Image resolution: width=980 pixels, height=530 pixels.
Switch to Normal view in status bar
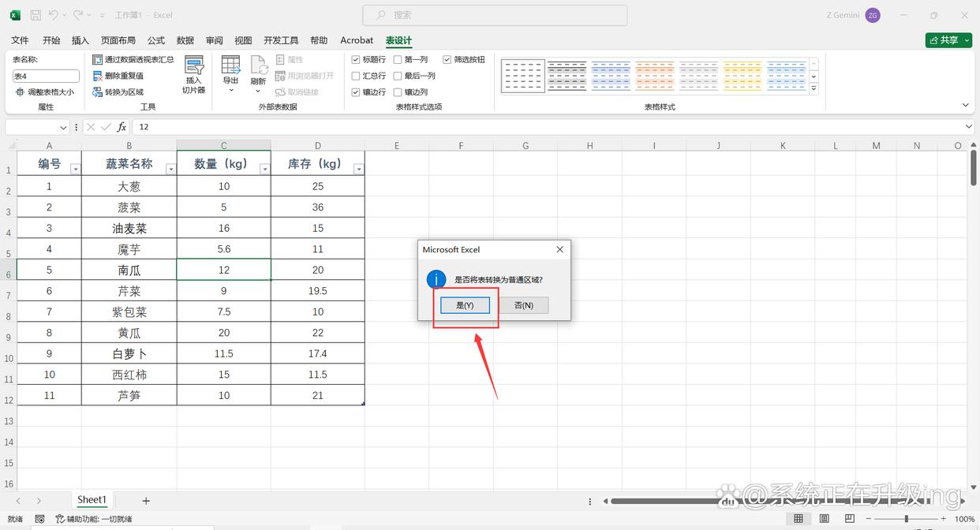[x=799, y=519]
